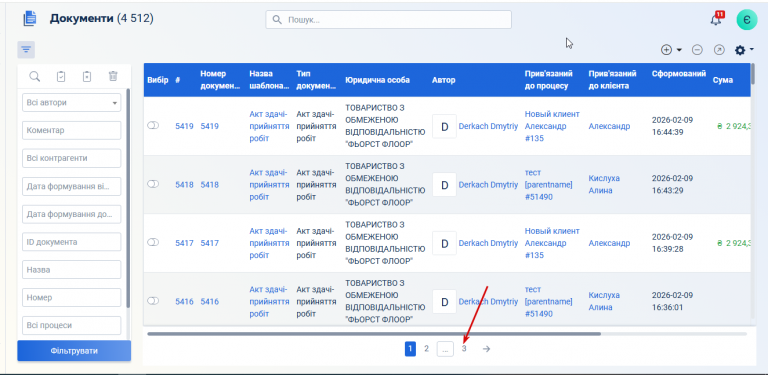This screenshot has height=375, width=768.
Task: Open client link 'Кислуха Алина' in row 5418
Action: pyautogui.click(x=604, y=185)
